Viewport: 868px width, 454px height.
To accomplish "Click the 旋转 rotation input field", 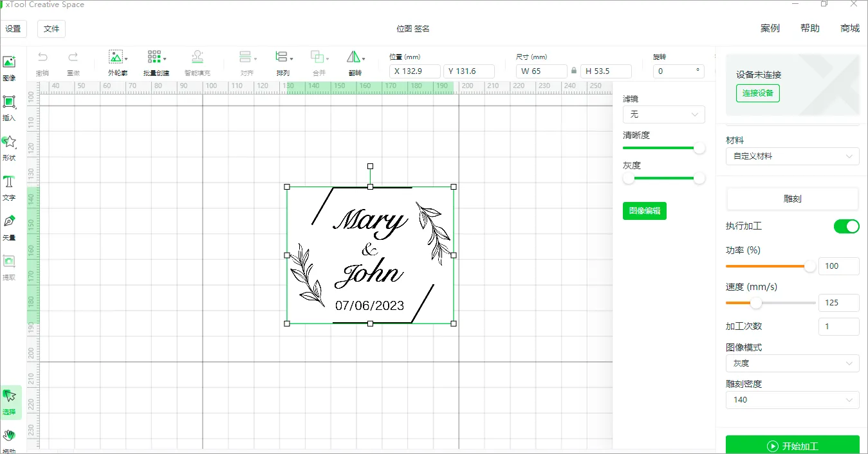I will click(x=679, y=71).
